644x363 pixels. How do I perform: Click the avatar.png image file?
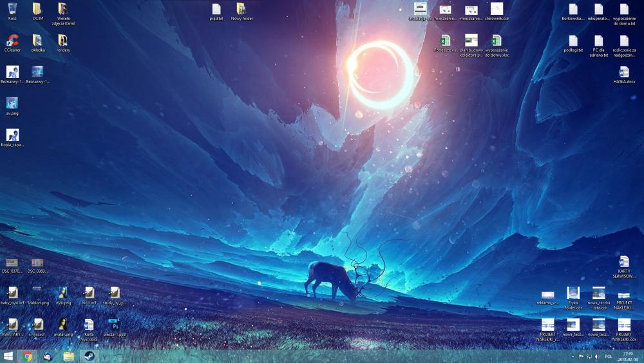pyautogui.click(x=63, y=324)
